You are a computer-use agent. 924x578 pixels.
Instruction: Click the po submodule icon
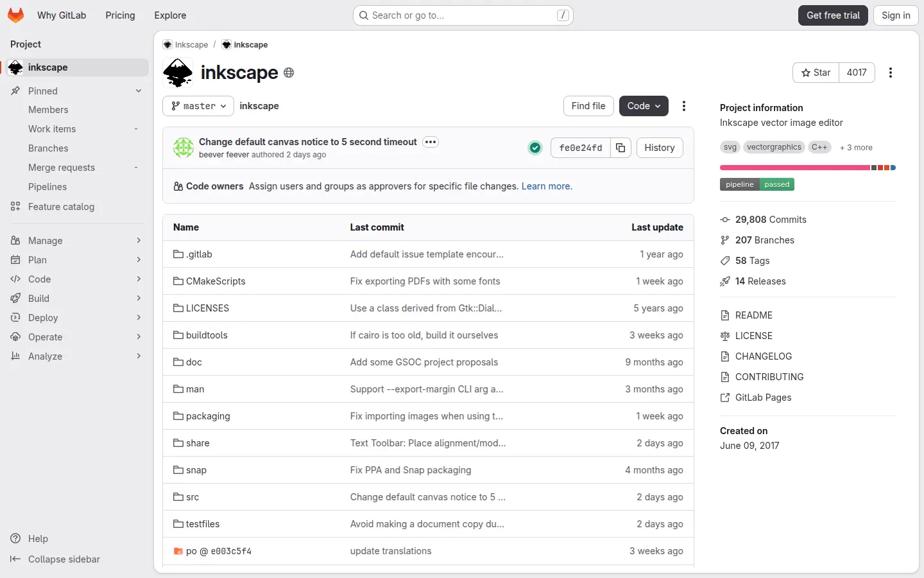click(x=178, y=551)
